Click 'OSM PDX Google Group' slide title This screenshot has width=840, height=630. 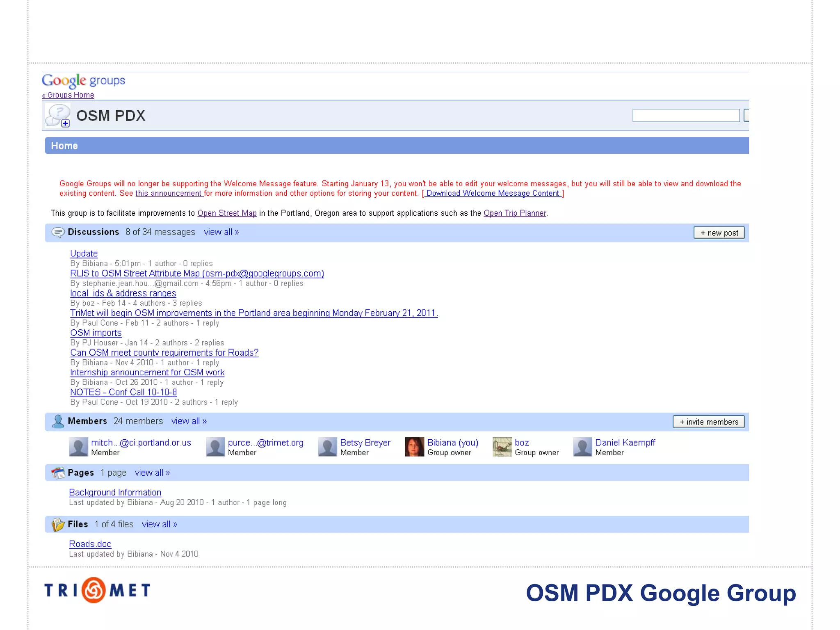[661, 593]
